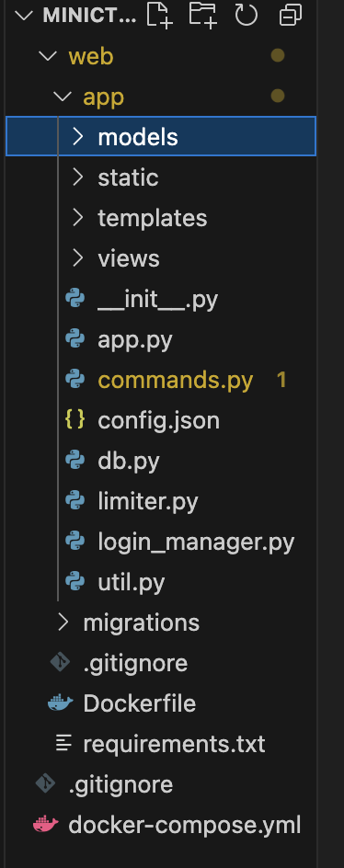Click git icon beside root .gitignore
Viewport: 344px width, 868px height.
point(45,783)
